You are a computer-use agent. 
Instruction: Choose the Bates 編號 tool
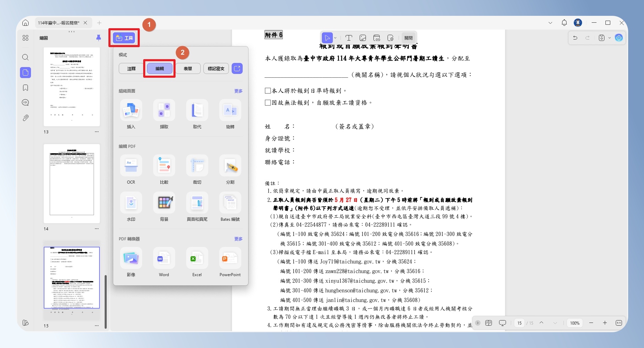230,207
